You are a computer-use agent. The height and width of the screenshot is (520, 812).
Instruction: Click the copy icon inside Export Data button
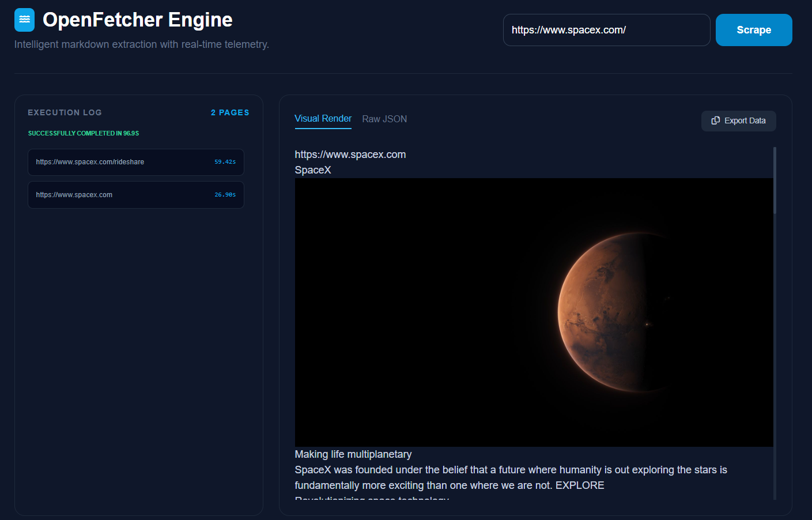point(715,120)
